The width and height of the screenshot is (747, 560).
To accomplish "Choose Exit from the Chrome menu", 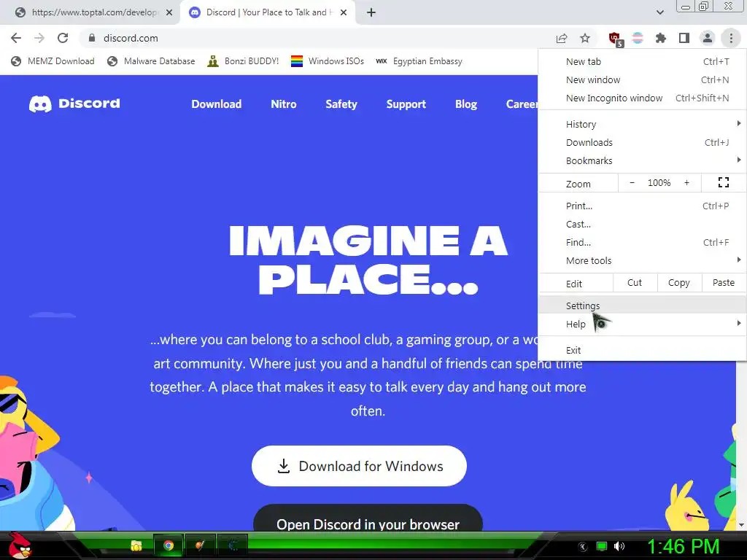I will [642, 351].
